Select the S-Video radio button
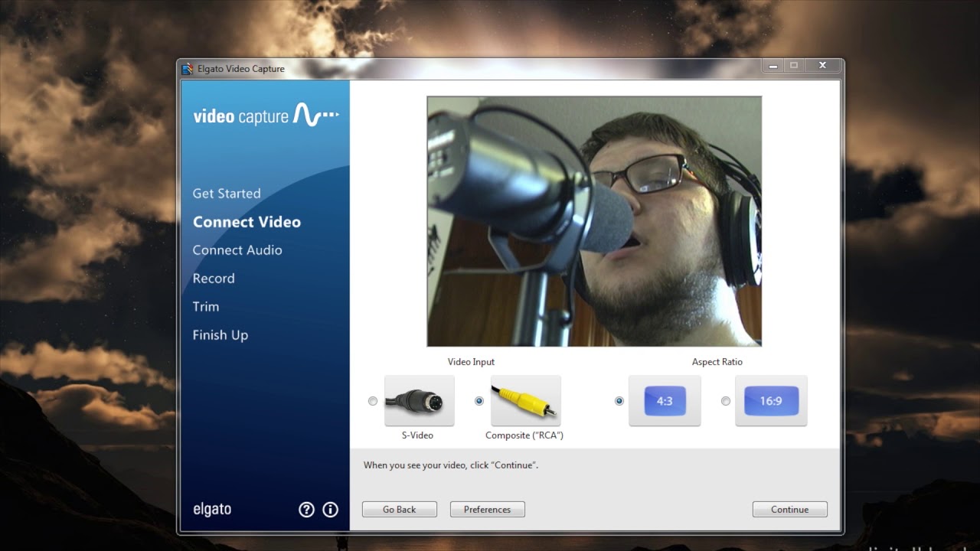This screenshot has height=551, width=980. [x=373, y=401]
